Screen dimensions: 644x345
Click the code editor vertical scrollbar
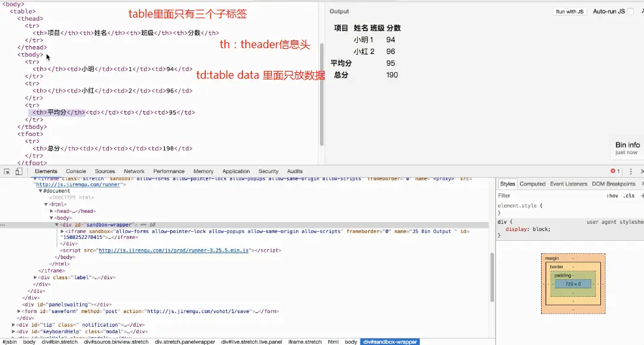coord(321,94)
